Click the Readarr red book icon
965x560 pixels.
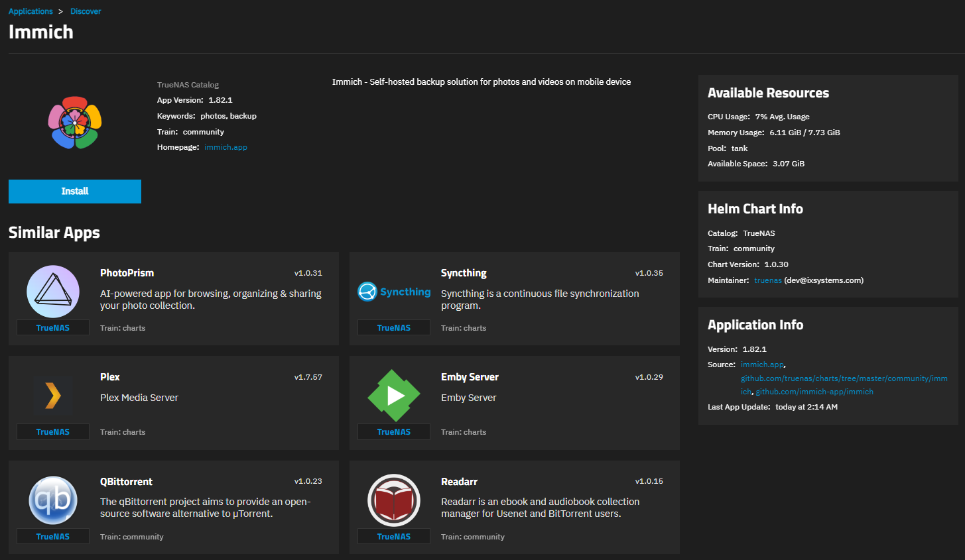tap(394, 500)
